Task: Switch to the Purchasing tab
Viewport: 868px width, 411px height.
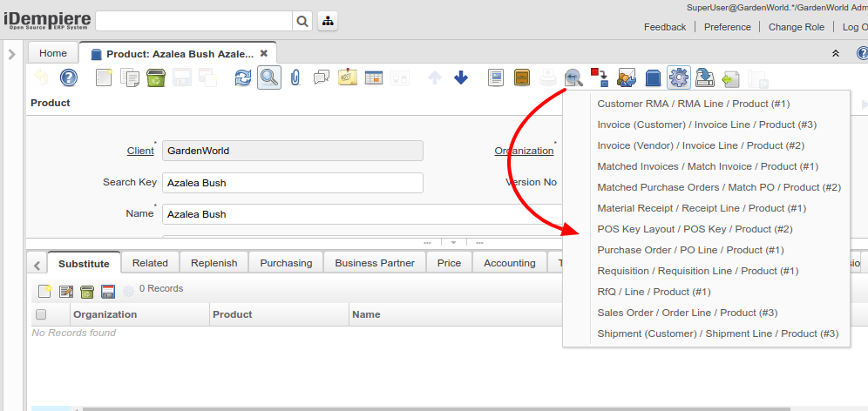Action: pos(286,263)
